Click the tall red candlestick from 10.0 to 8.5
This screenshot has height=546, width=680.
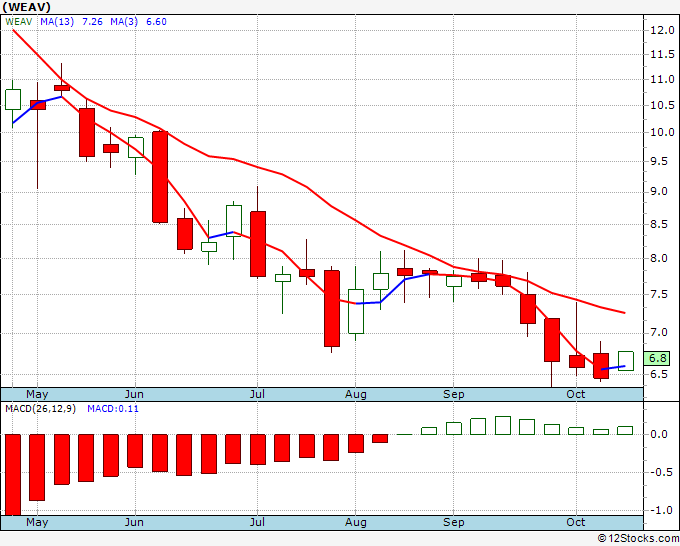pos(160,177)
